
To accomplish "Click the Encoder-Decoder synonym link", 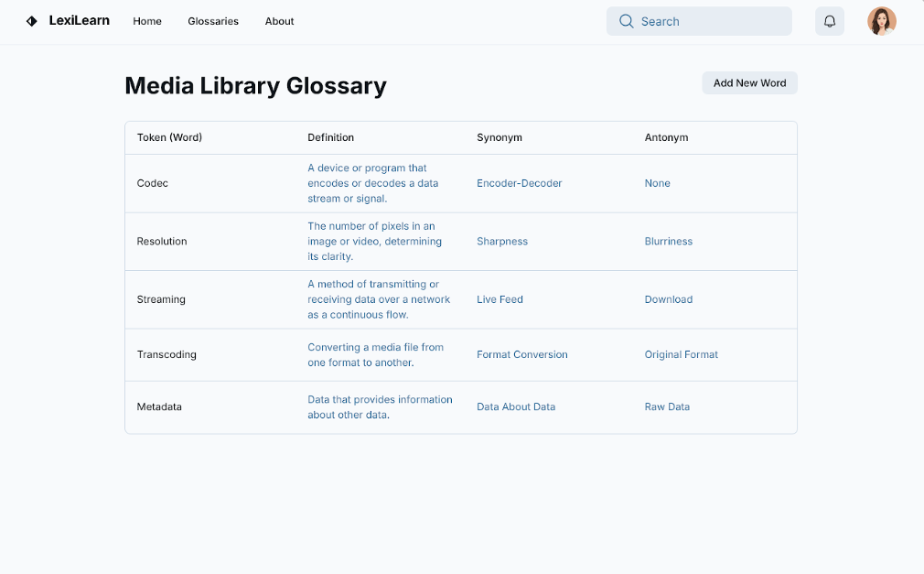I will [519, 183].
